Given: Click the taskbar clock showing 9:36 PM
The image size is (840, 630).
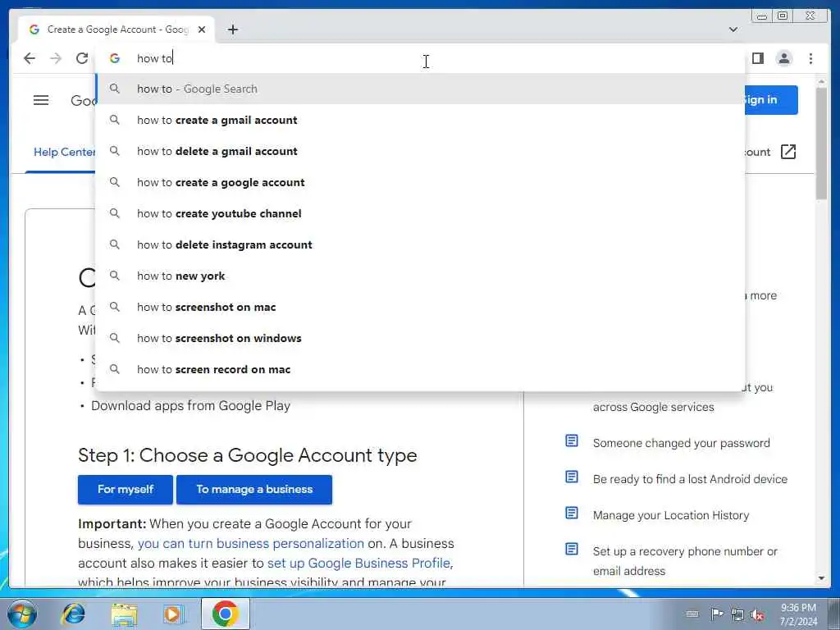Looking at the screenshot, I should pyautogui.click(x=798, y=614).
